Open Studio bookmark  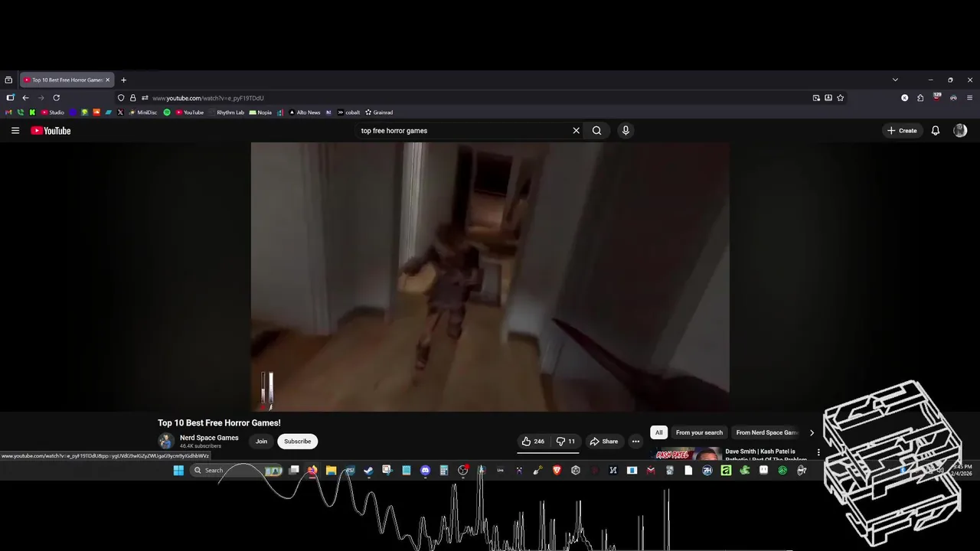[x=53, y=112]
